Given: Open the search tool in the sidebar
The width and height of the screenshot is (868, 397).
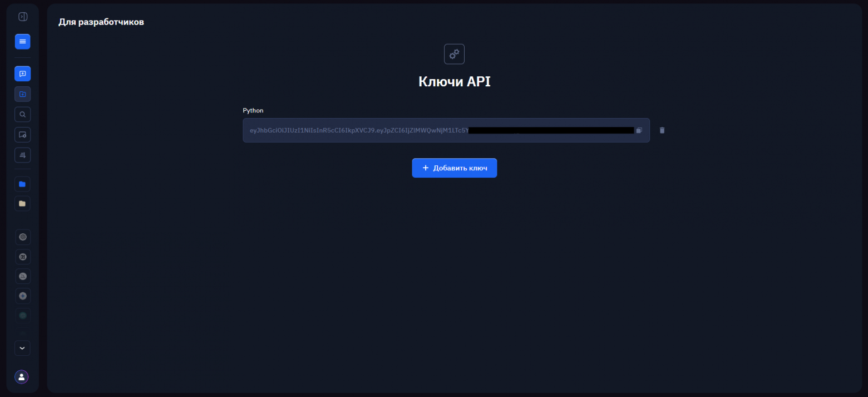Looking at the screenshot, I should click(22, 114).
